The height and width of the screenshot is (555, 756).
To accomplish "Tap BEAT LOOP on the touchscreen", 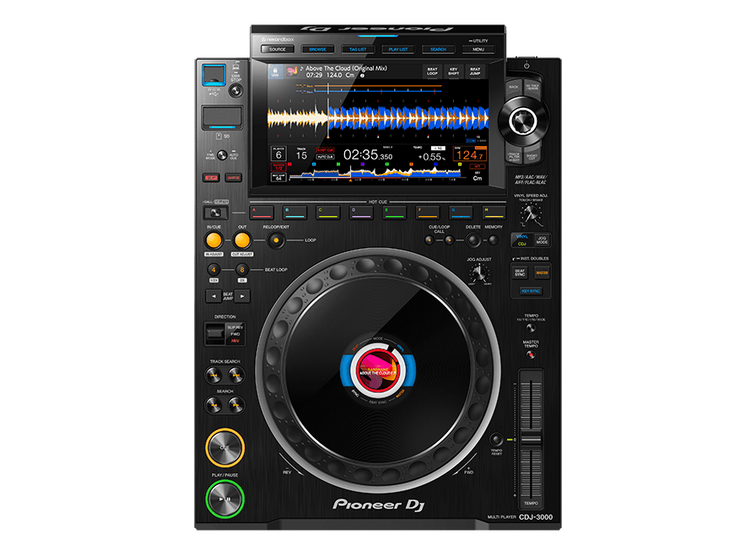I will pos(433,72).
